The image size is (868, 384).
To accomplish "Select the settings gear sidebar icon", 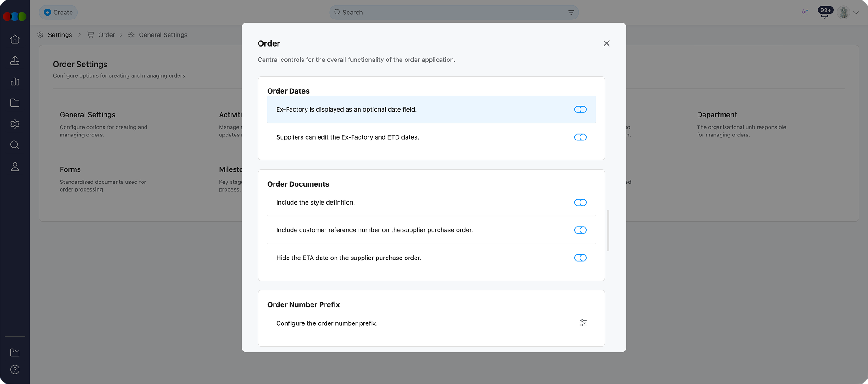I will 15,124.
